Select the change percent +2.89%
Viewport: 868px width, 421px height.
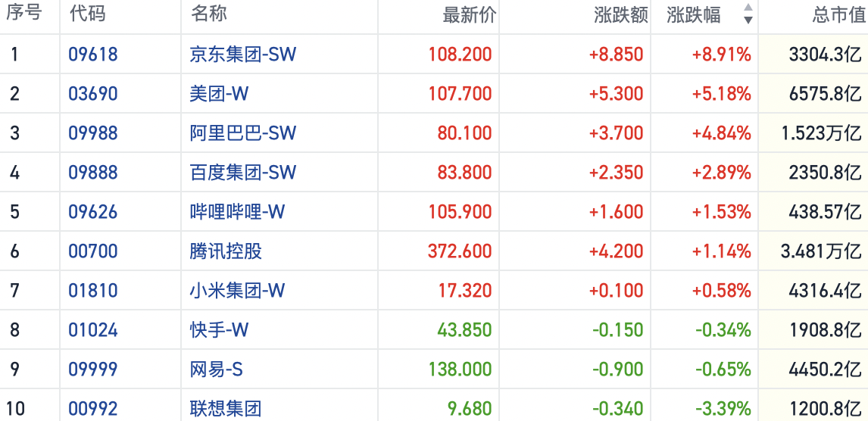coord(722,173)
